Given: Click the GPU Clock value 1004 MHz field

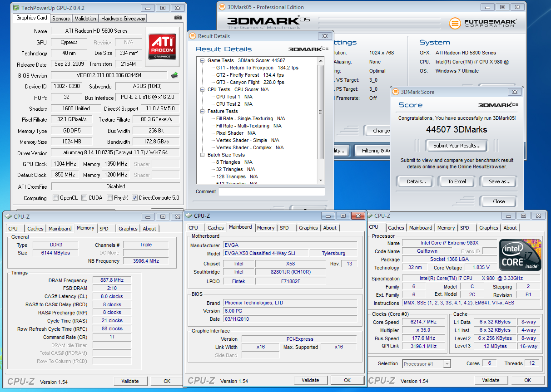Looking at the screenshot, I should click(65, 164).
